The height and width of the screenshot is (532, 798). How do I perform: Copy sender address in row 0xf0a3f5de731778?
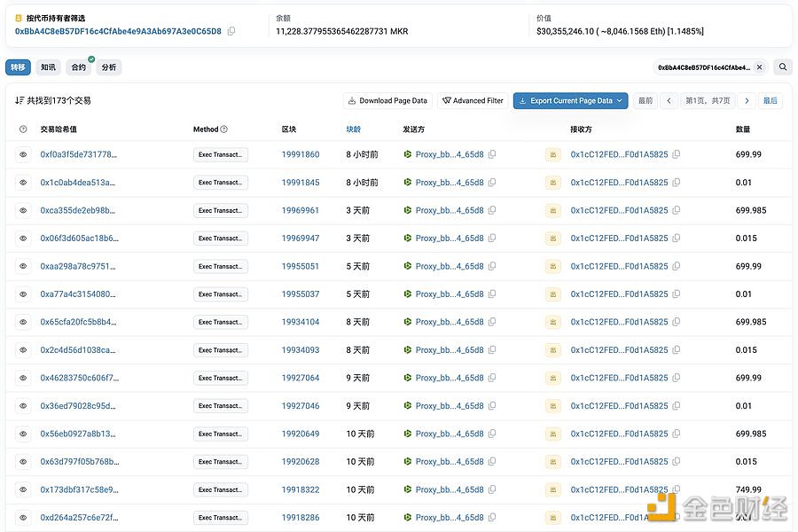492,154
